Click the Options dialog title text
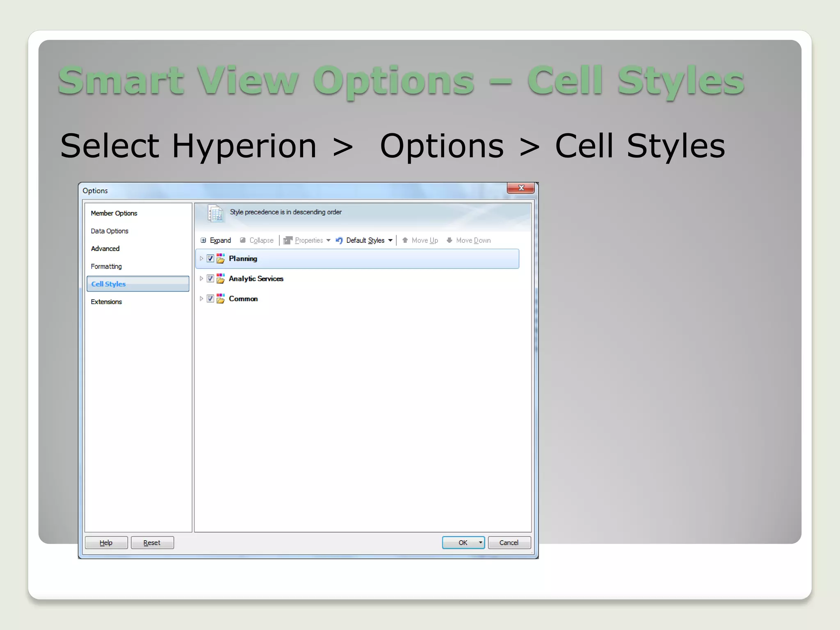840x630 pixels. [95, 191]
